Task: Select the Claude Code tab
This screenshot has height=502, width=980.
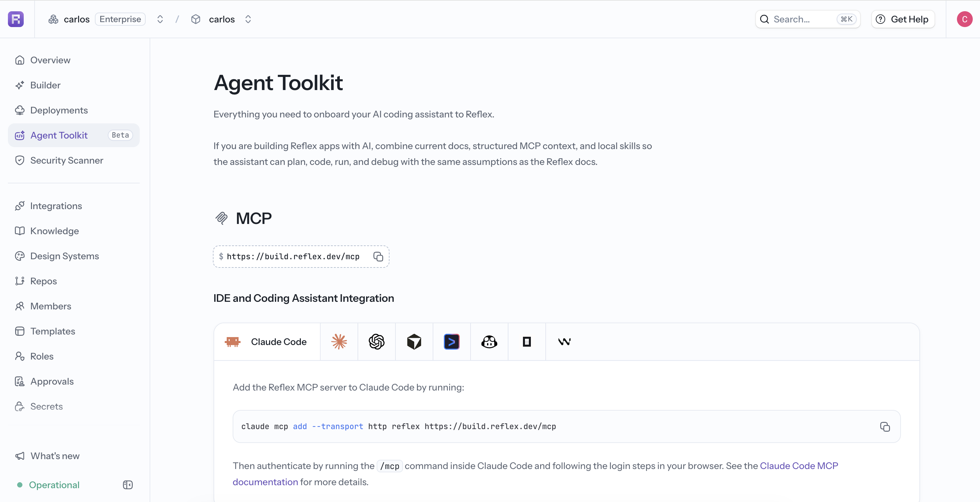Action: (x=267, y=342)
